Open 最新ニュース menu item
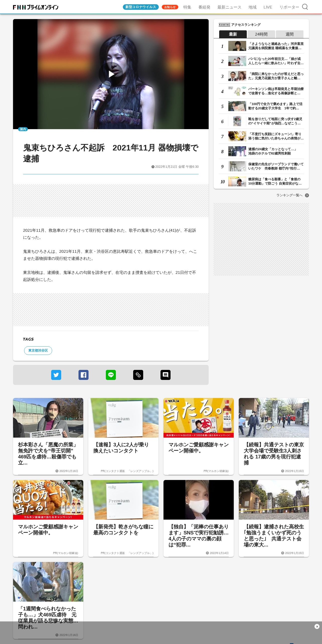 pos(229,7)
